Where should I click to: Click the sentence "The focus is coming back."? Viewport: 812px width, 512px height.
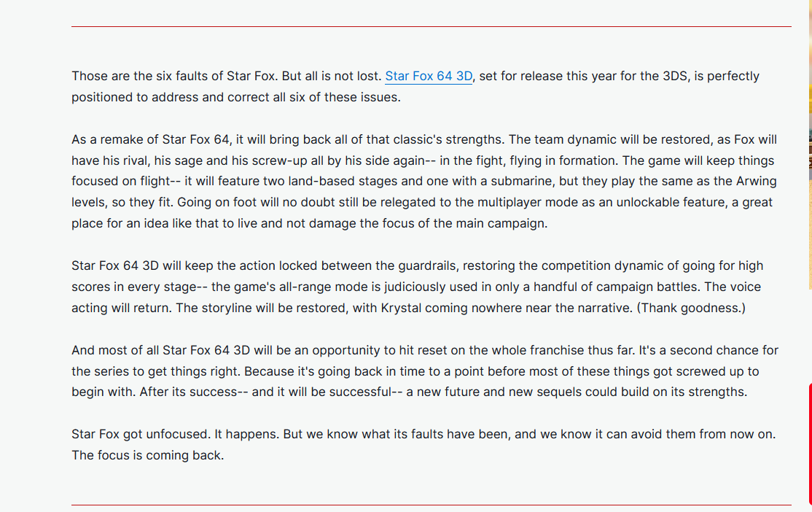[147, 455]
